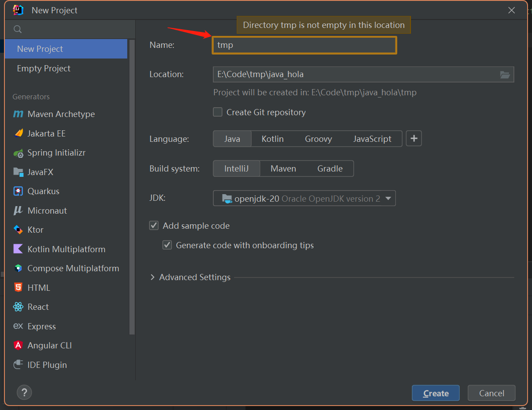Click the generators list scrollbar
The width and height of the screenshot is (532, 410).
click(x=132, y=186)
